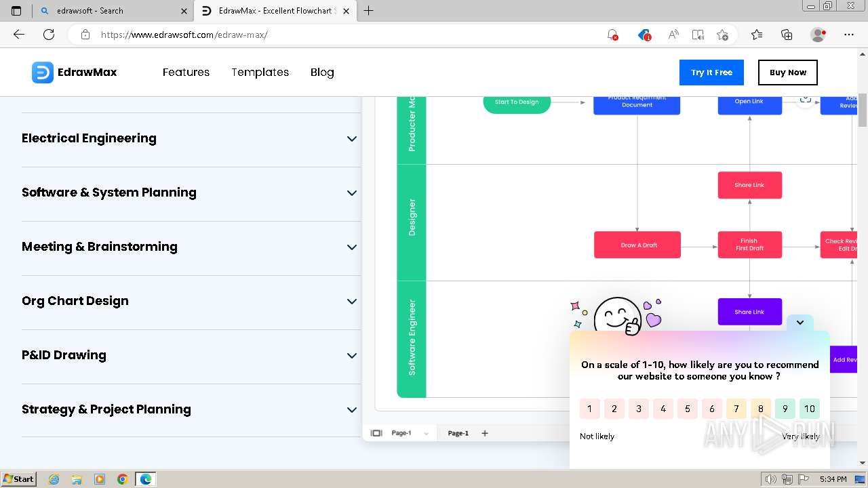Open browser Collections
868x488 pixels.
[787, 35]
